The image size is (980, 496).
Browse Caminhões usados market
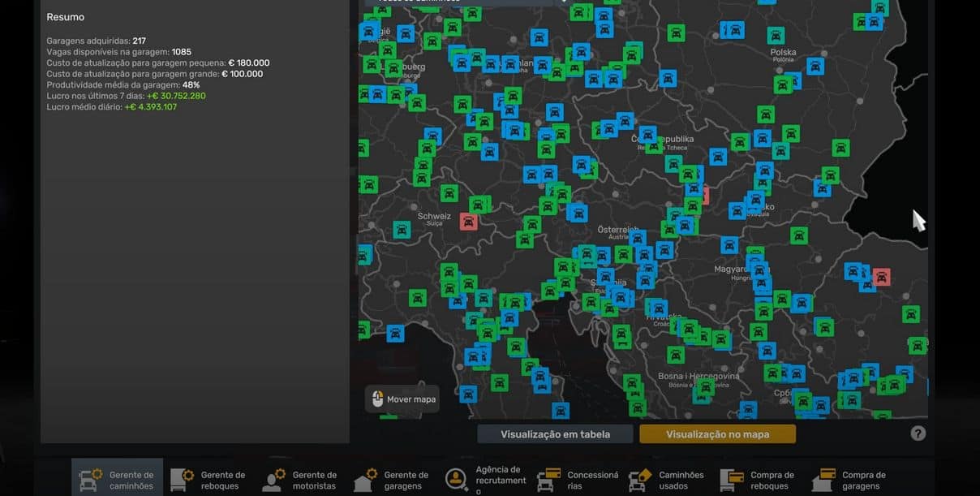click(667, 480)
